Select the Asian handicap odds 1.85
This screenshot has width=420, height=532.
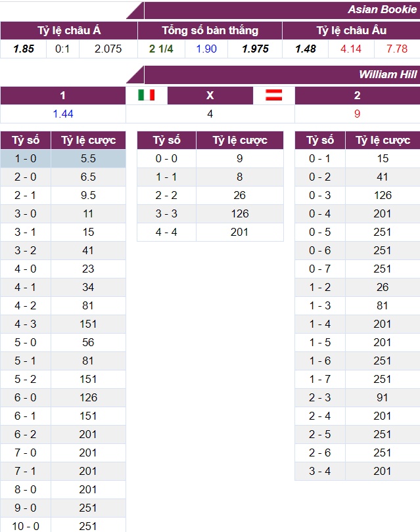point(23,49)
